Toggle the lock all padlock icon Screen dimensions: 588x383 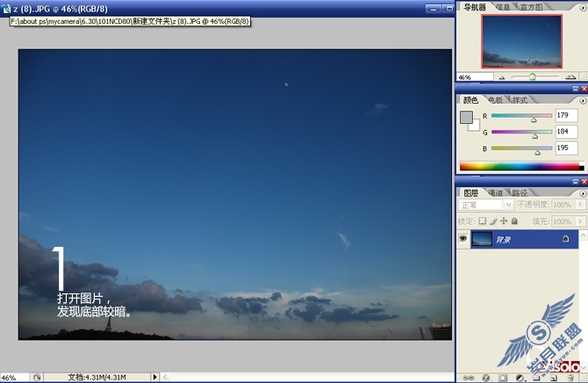click(x=514, y=220)
